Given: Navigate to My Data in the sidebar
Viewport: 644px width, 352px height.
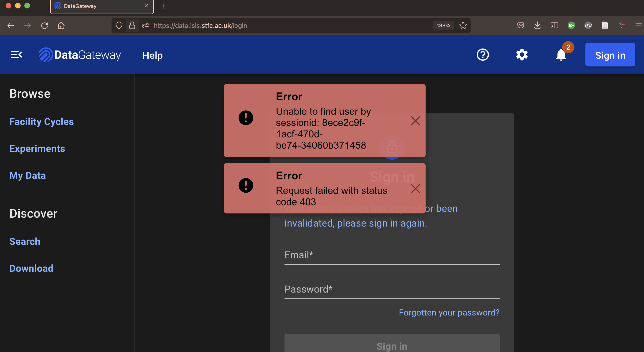Looking at the screenshot, I should pos(27,175).
